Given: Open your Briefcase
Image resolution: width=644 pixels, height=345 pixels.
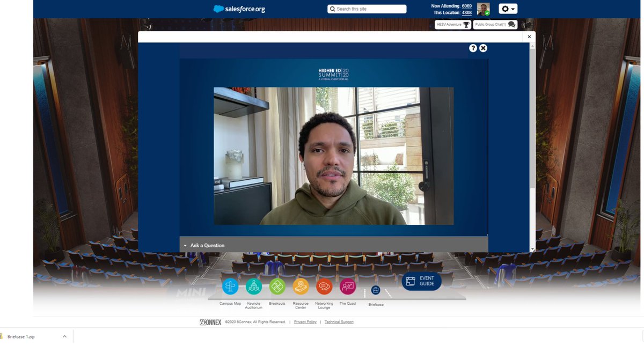Looking at the screenshot, I should 375,290.
